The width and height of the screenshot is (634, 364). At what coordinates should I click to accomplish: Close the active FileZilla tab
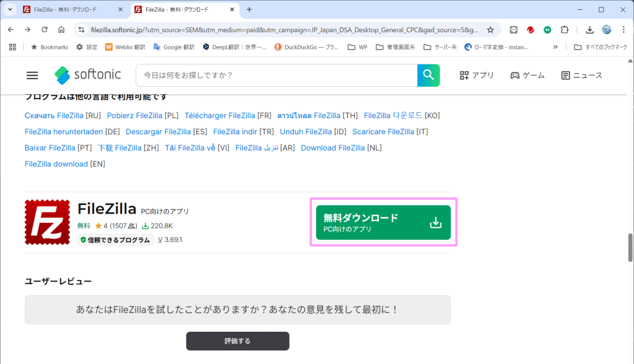tap(232, 9)
